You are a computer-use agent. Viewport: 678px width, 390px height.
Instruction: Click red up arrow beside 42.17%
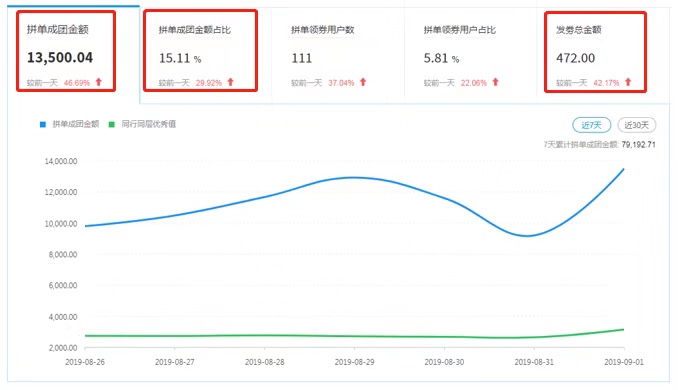pos(628,82)
